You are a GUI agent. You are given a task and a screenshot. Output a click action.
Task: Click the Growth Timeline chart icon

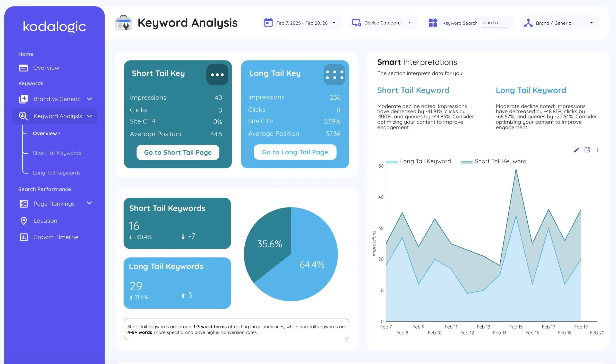point(24,237)
